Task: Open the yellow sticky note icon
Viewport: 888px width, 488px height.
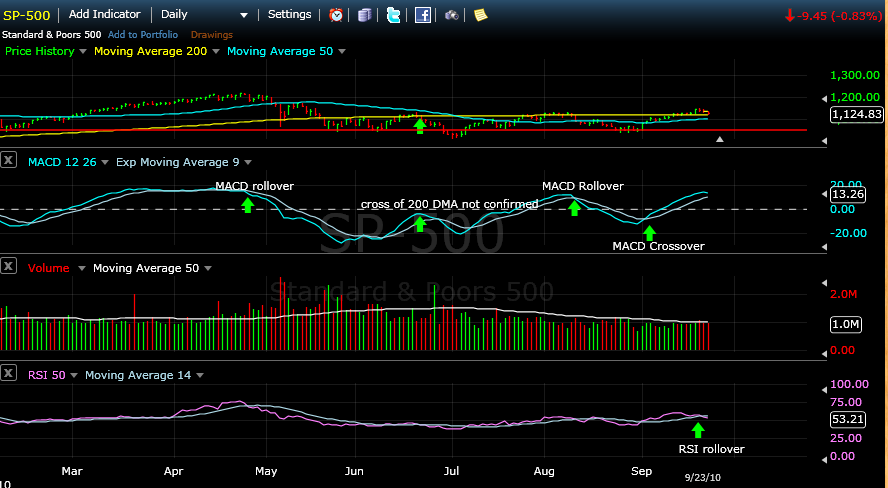Action: tap(480, 15)
